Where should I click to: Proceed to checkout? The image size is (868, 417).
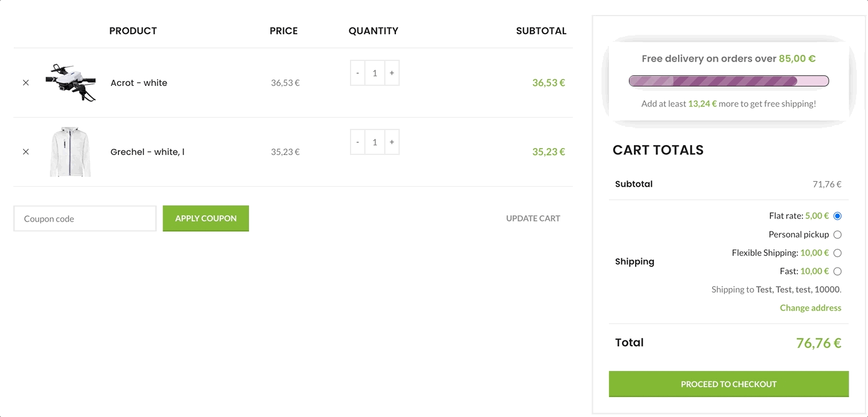[x=729, y=384]
